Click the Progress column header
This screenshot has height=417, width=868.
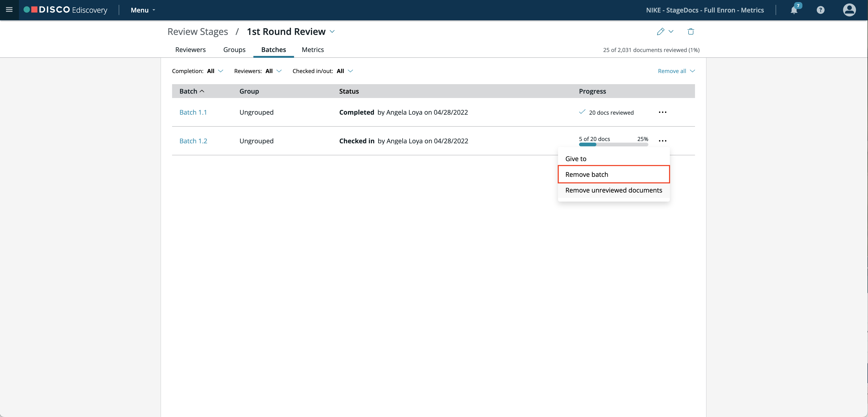[592, 91]
